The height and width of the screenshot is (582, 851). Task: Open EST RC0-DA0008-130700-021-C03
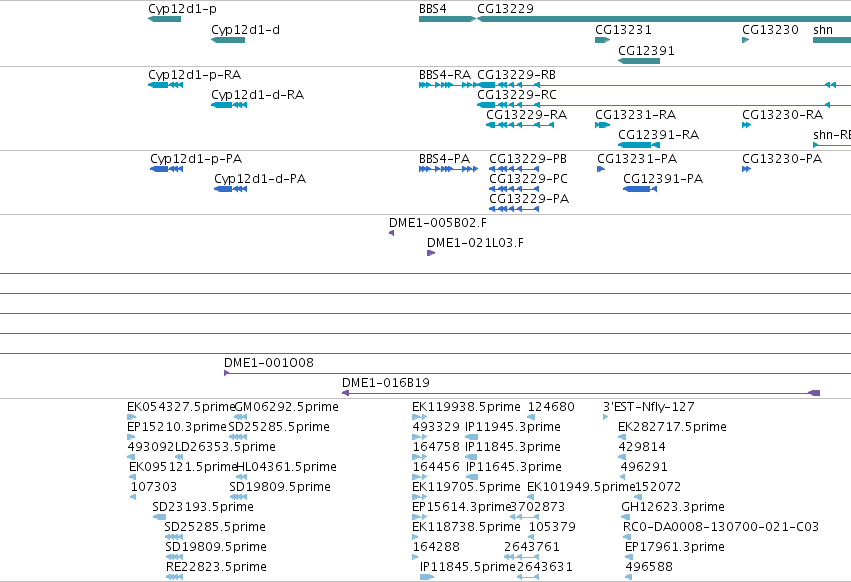click(627, 537)
